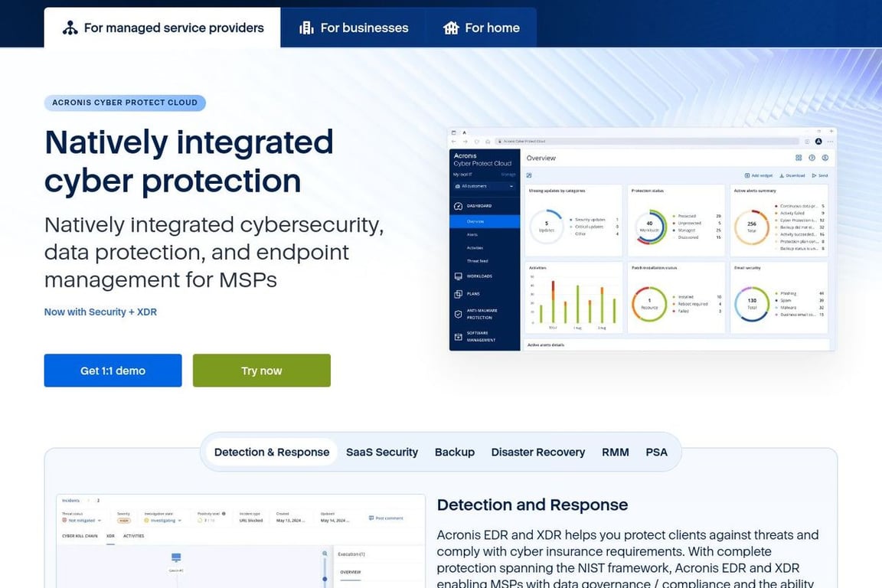Select the Backup tab
The width and height of the screenshot is (882, 588).
tap(455, 452)
